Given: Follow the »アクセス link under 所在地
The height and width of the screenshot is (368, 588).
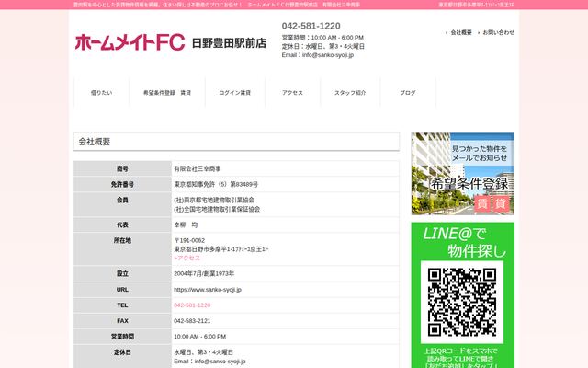Looking at the screenshot, I should coord(187,258).
